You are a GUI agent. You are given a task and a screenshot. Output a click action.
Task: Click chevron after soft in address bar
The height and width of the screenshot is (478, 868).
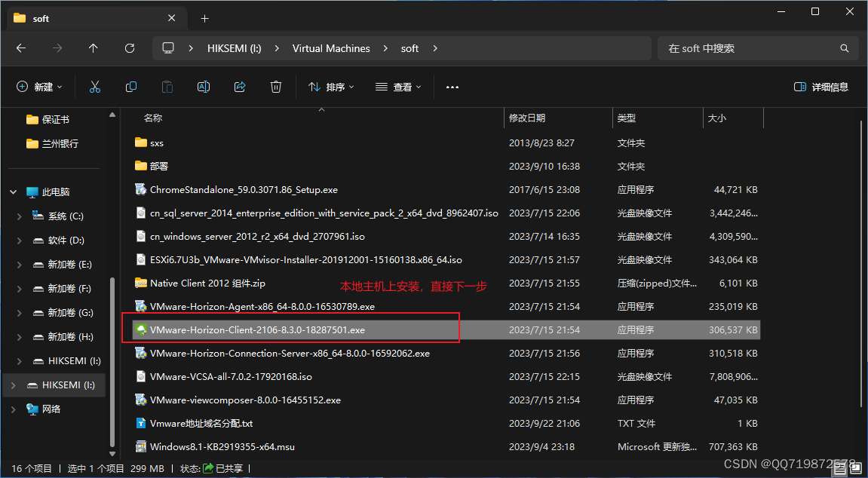click(x=435, y=48)
